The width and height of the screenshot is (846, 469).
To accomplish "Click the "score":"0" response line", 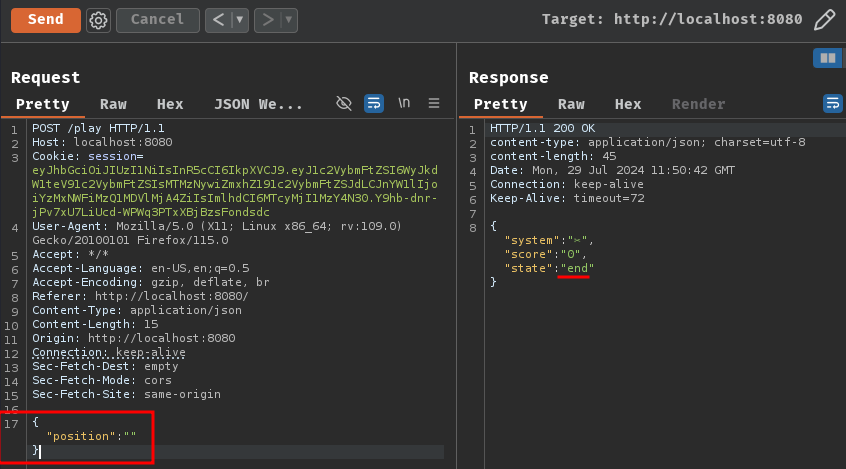I will point(545,254).
